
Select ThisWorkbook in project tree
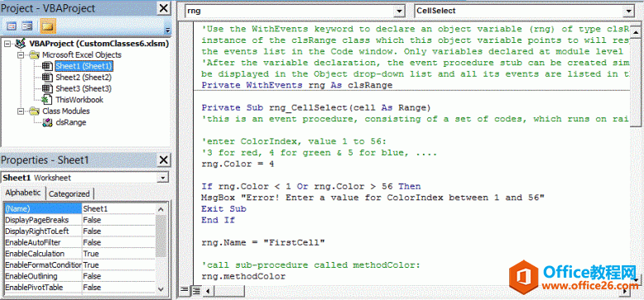point(79,100)
